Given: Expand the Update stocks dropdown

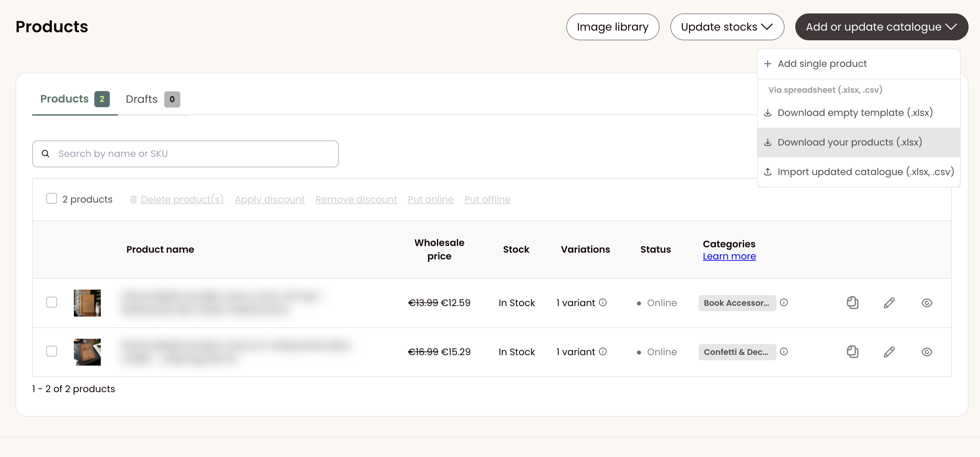Looking at the screenshot, I should point(727,27).
